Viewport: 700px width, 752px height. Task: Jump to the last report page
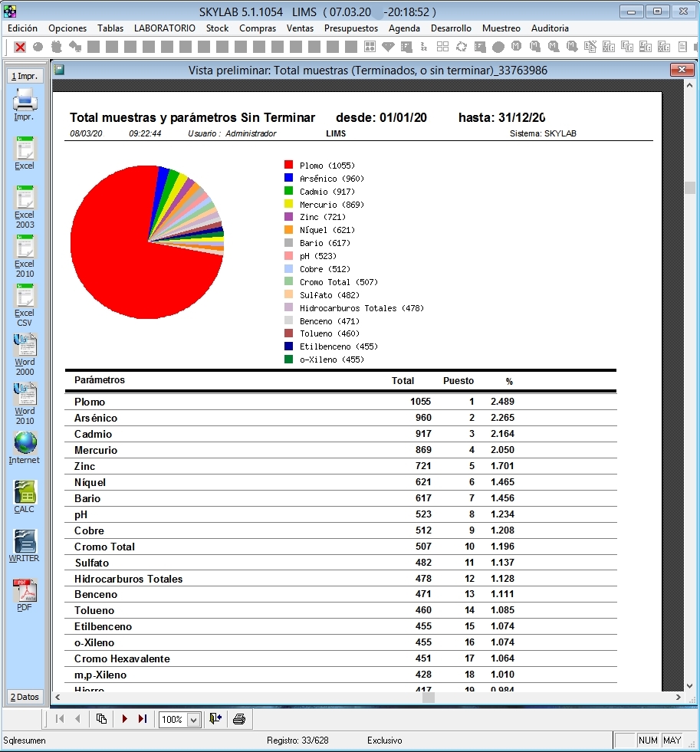click(142, 719)
